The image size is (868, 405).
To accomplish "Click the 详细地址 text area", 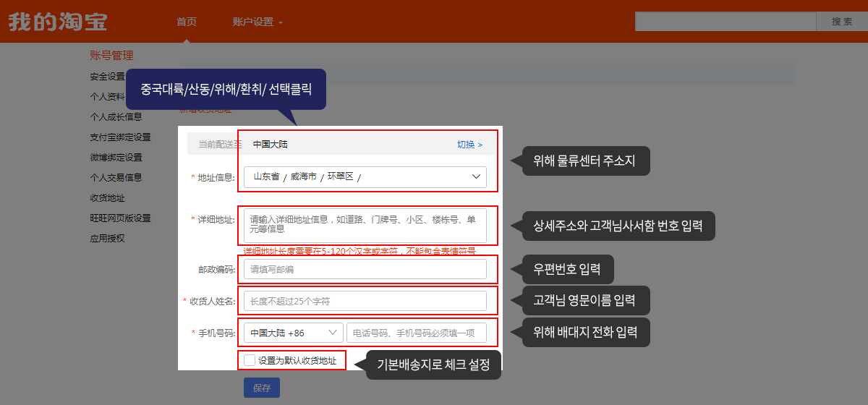I will click(365, 226).
